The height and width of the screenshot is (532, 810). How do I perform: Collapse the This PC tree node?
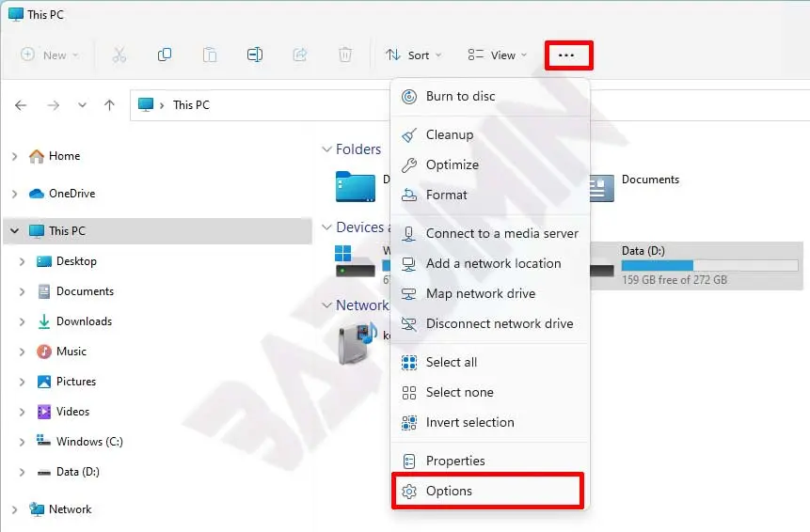click(14, 230)
